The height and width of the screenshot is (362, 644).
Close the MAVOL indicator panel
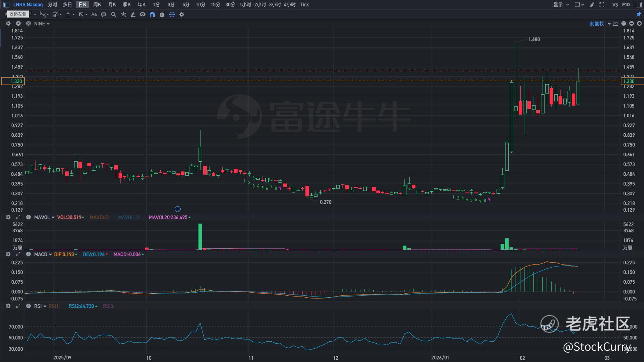[x=28, y=217]
